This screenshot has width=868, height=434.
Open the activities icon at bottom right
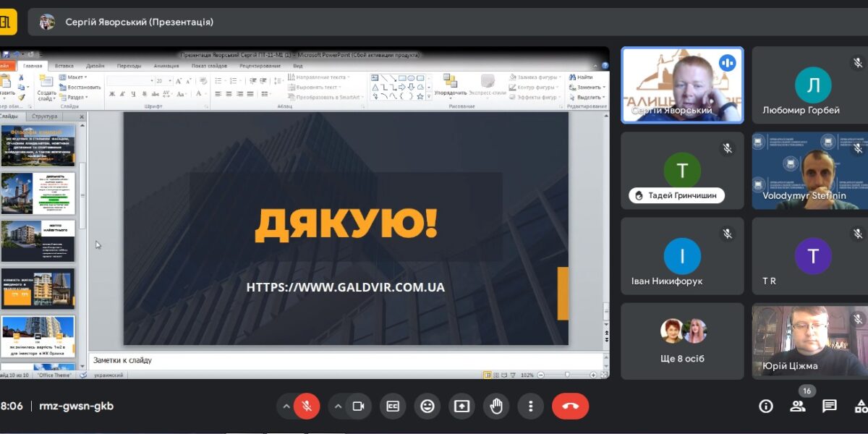click(x=860, y=407)
